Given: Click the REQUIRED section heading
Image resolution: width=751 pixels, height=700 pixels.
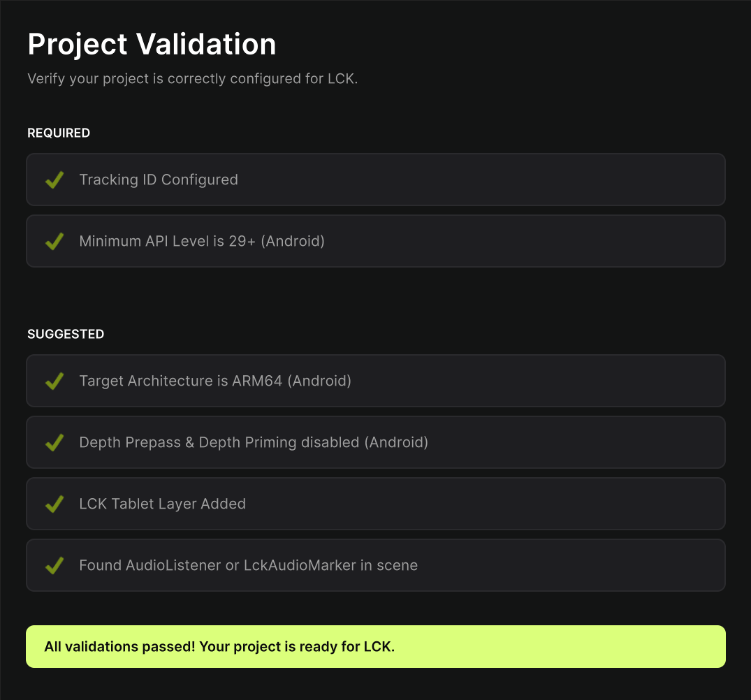Looking at the screenshot, I should click(x=59, y=133).
